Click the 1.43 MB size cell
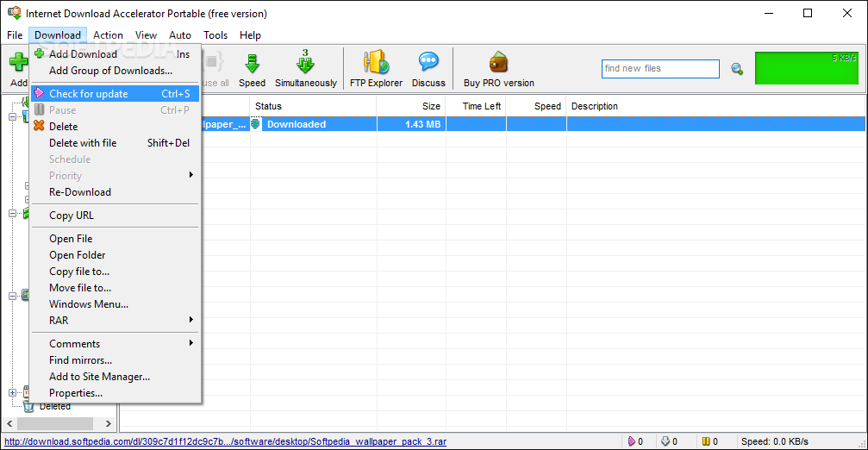Image resolution: width=868 pixels, height=450 pixels. [411, 124]
